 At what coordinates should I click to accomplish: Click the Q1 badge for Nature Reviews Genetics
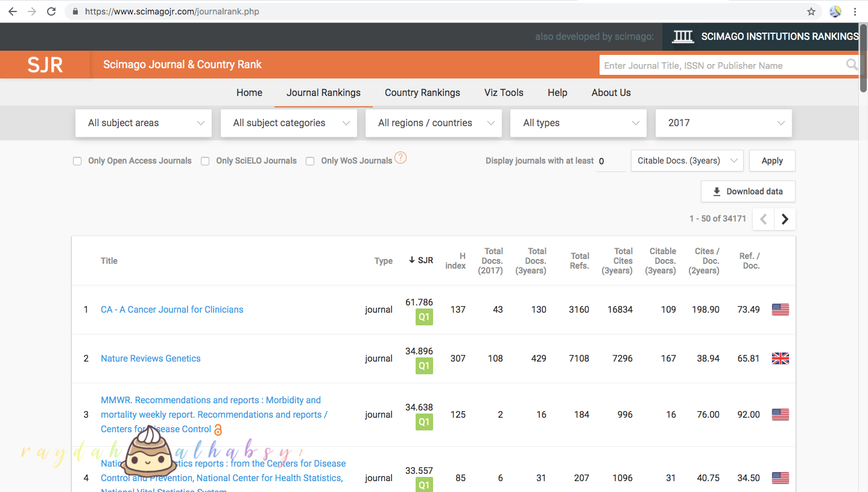click(424, 366)
